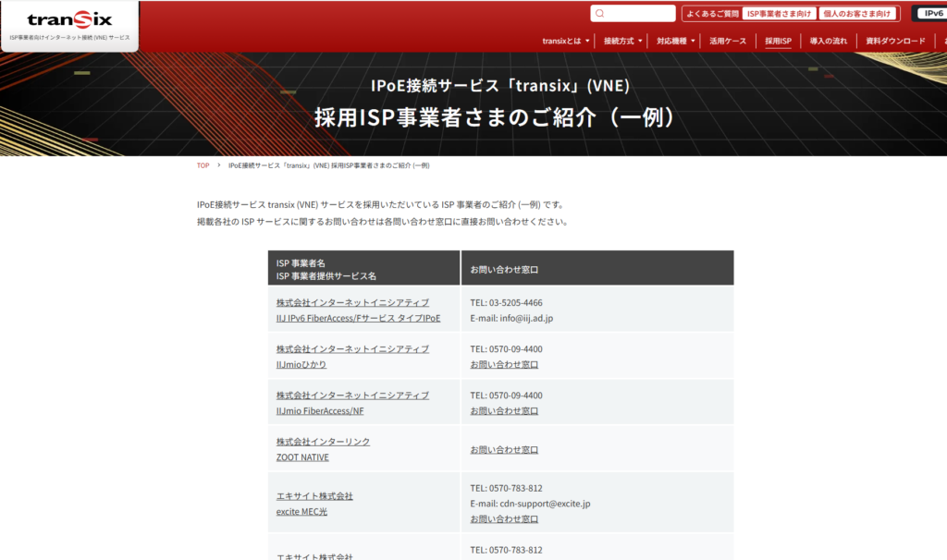
Task: Click TEL: 0570-09-4400 in IIJmioひかり row
Action: [x=506, y=348]
